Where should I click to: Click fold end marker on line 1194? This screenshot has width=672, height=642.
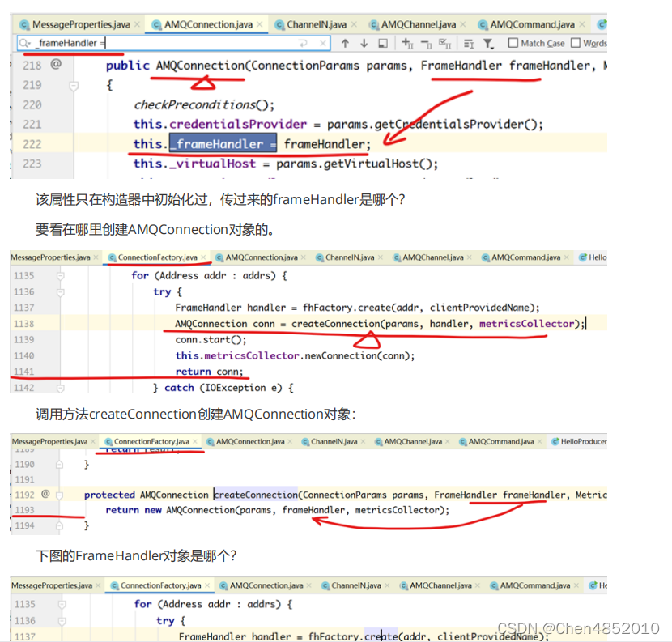[60, 526]
